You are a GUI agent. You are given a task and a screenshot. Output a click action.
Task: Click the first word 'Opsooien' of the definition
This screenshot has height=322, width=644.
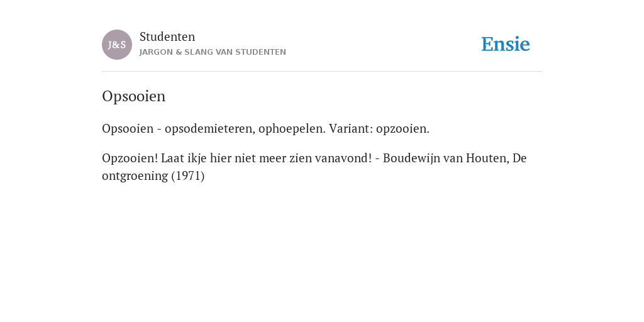[x=127, y=128]
